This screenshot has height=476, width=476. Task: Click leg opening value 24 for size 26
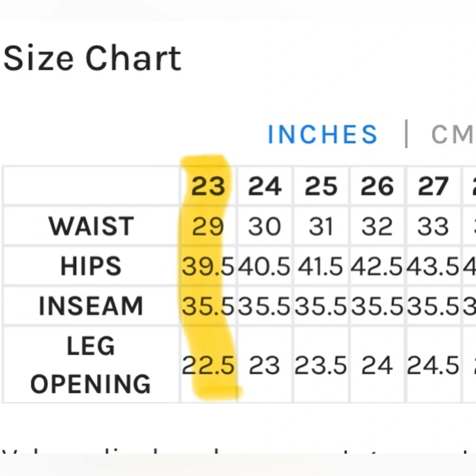coord(377,366)
